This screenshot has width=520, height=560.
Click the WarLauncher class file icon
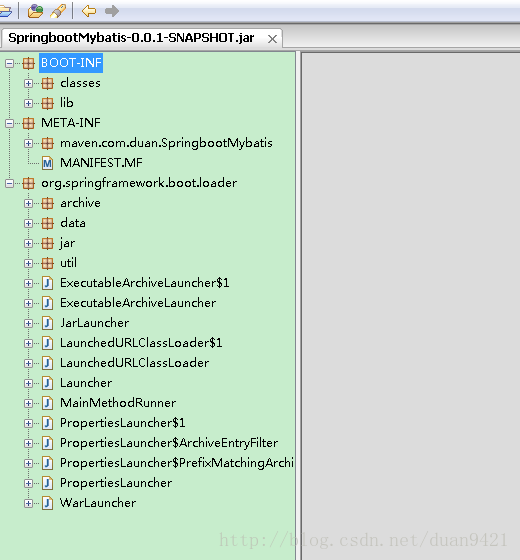(48, 503)
